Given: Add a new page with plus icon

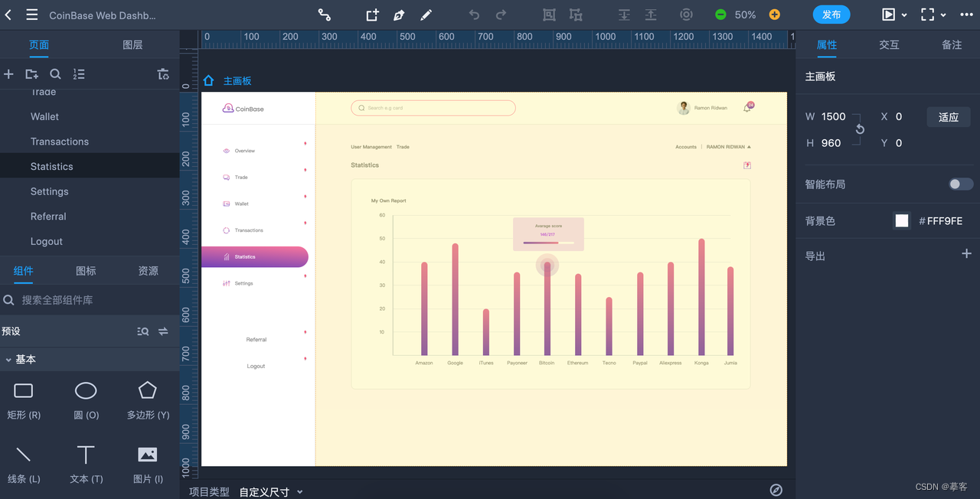Looking at the screenshot, I should [x=9, y=74].
